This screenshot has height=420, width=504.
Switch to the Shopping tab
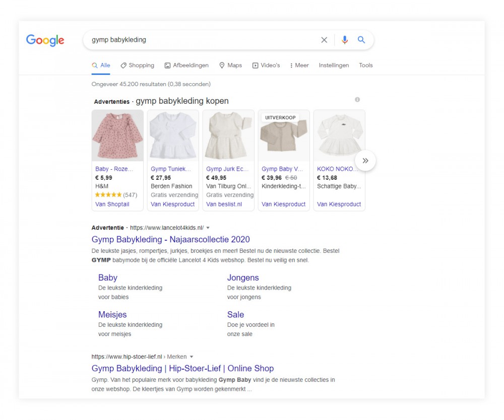pos(137,65)
